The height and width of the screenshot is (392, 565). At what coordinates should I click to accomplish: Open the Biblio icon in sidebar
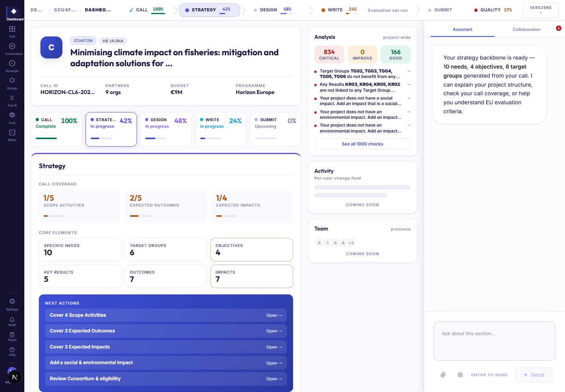point(12,132)
